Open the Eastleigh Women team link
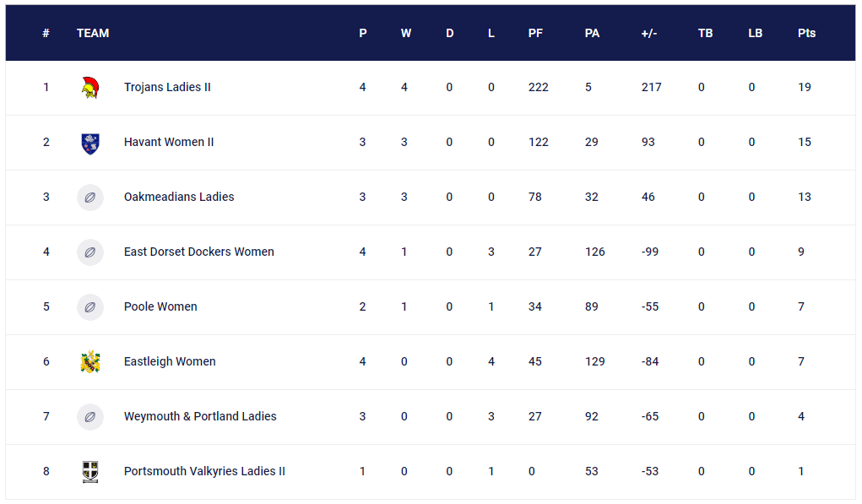The width and height of the screenshot is (862, 504). (170, 362)
